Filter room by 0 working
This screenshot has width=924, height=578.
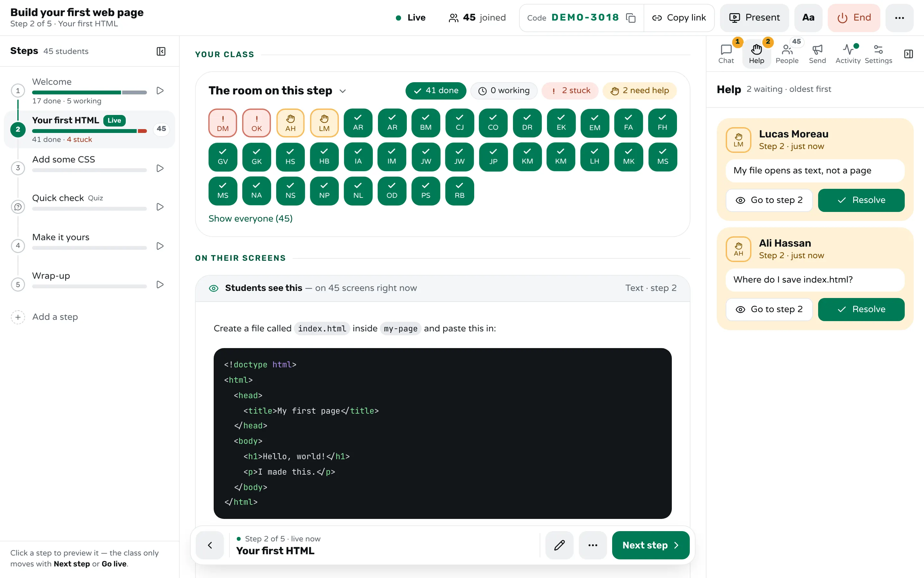504,91
